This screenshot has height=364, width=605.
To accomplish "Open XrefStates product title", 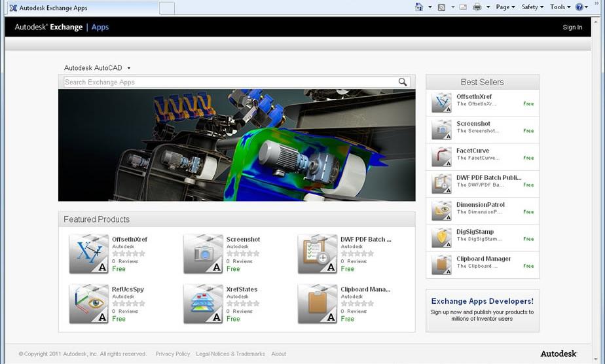I will point(242,289).
